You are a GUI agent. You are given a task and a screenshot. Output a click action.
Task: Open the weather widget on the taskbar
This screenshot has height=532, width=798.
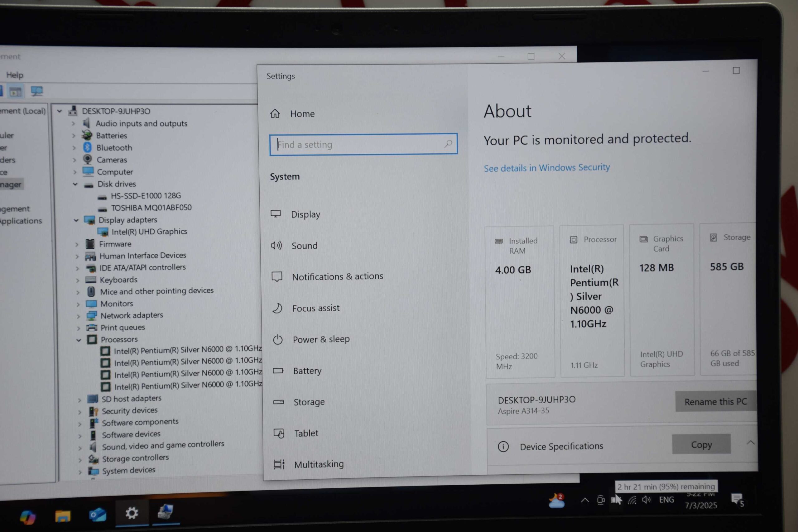click(x=557, y=501)
